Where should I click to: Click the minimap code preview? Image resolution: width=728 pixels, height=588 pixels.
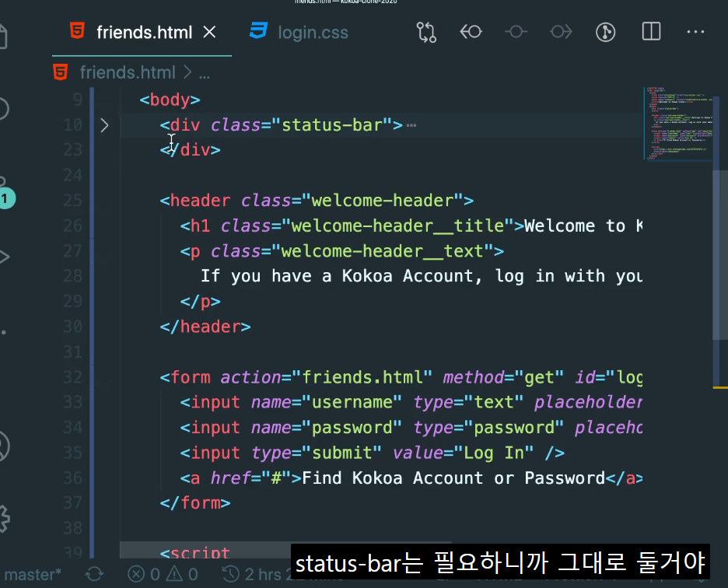click(x=678, y=124)
